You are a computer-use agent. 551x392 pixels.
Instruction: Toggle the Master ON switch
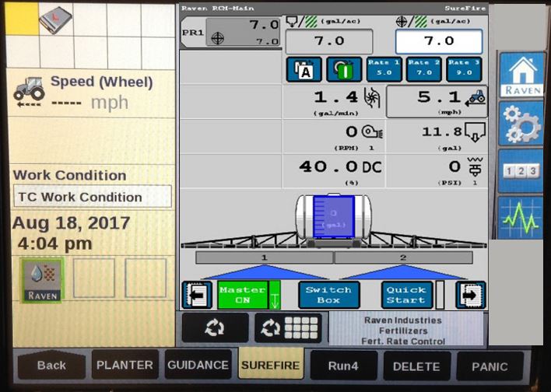[248, 295]
